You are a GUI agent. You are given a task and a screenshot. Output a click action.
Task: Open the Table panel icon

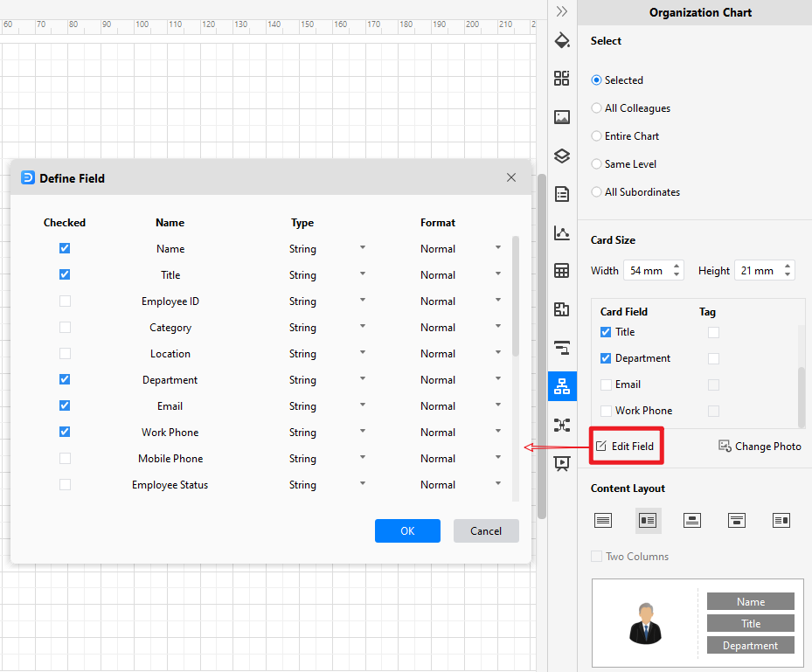click(x=562, y=271)
